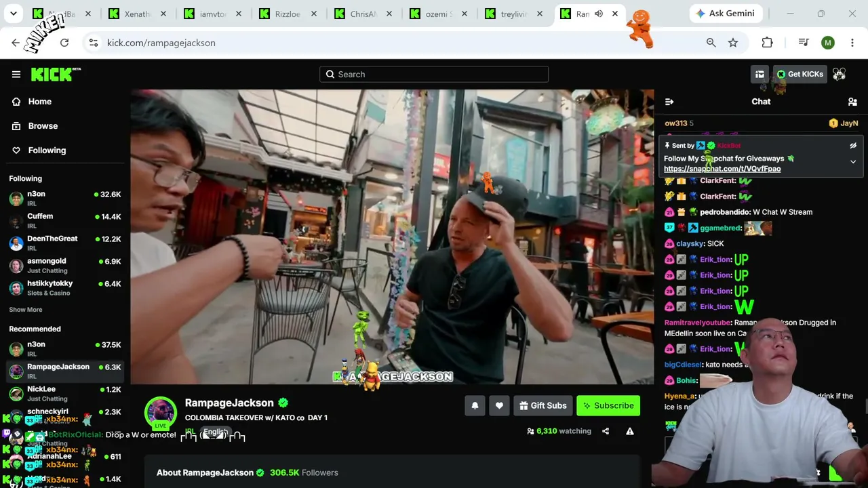Select RampageJackson in Recommended list
This screenshot has width=868, height=488.
pos(65,371)
